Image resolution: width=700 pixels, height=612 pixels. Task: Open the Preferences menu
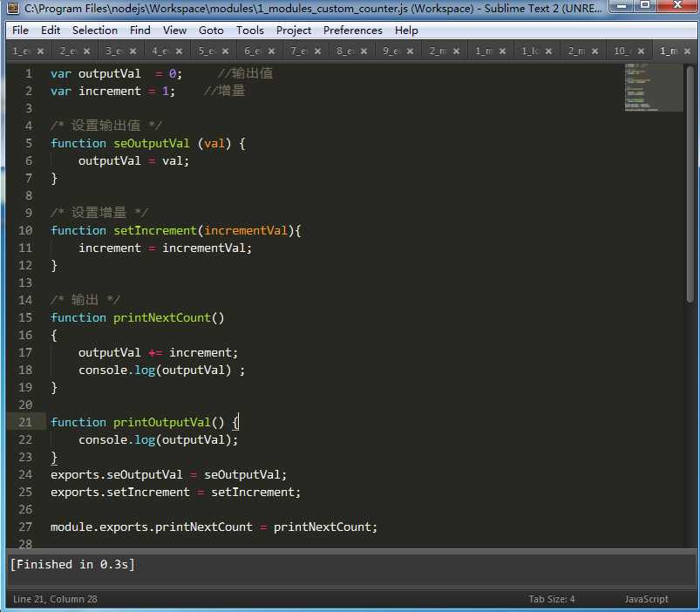point(353,30)
